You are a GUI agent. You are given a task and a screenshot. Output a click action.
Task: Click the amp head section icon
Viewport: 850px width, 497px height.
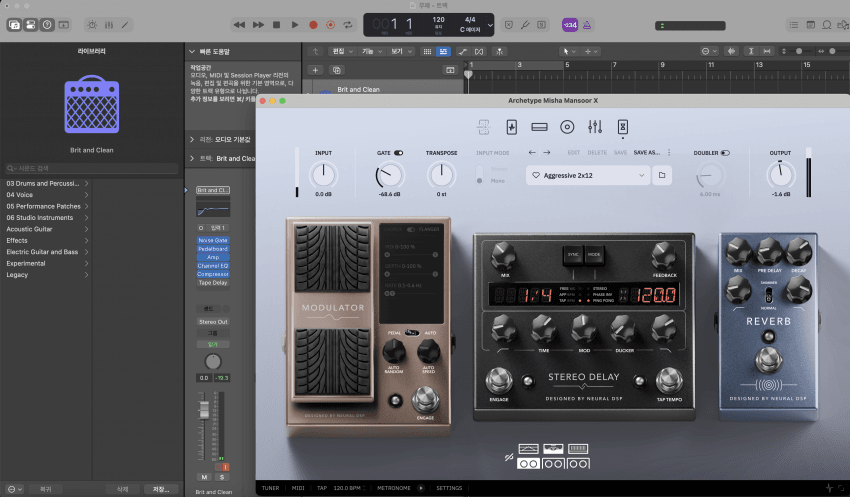539,127
